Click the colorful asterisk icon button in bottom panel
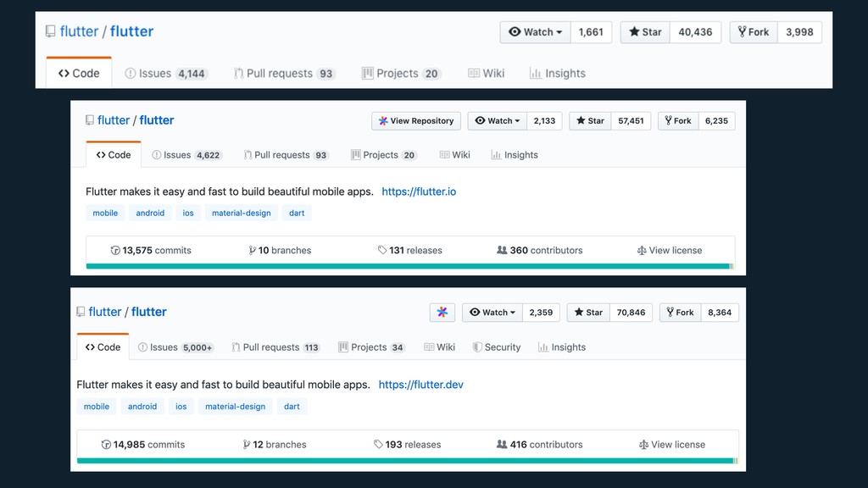 [442, 312]
